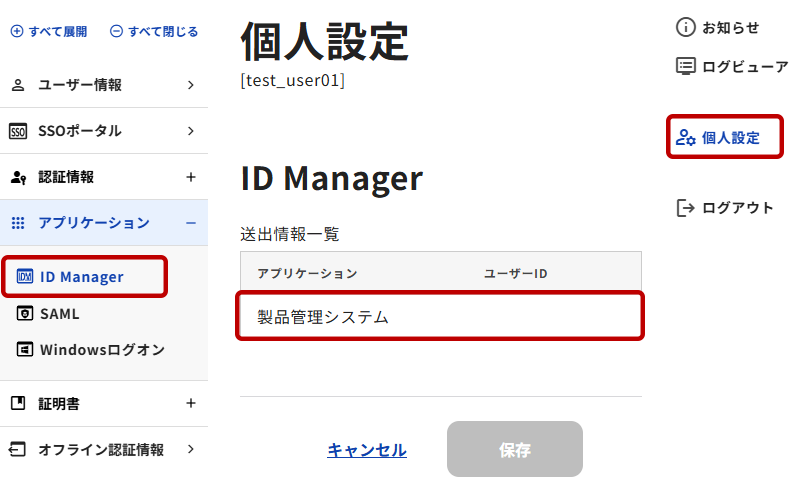Collapse all sections with すべて閉じる
This screenshot has width=789, height=483.
click(153, 31)
